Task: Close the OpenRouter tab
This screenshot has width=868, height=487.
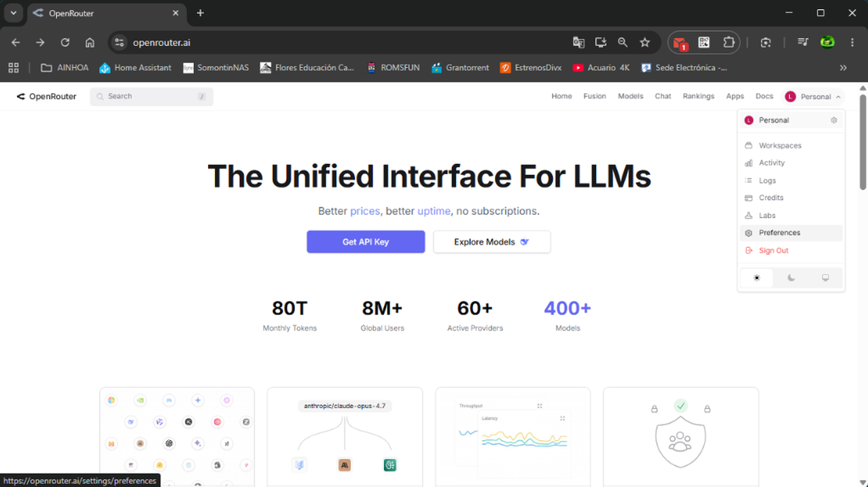Action: click(175, 13)
